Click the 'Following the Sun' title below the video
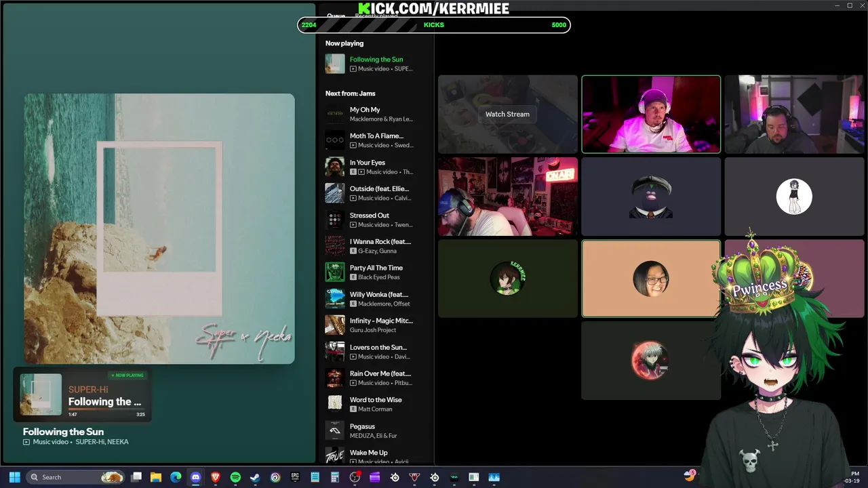The height and width of the screenshot is (488, 868). tap(63, 432)
